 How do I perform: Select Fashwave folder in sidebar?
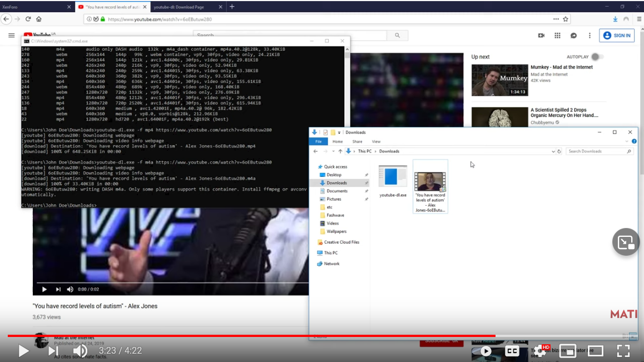(x=335, y=215)
